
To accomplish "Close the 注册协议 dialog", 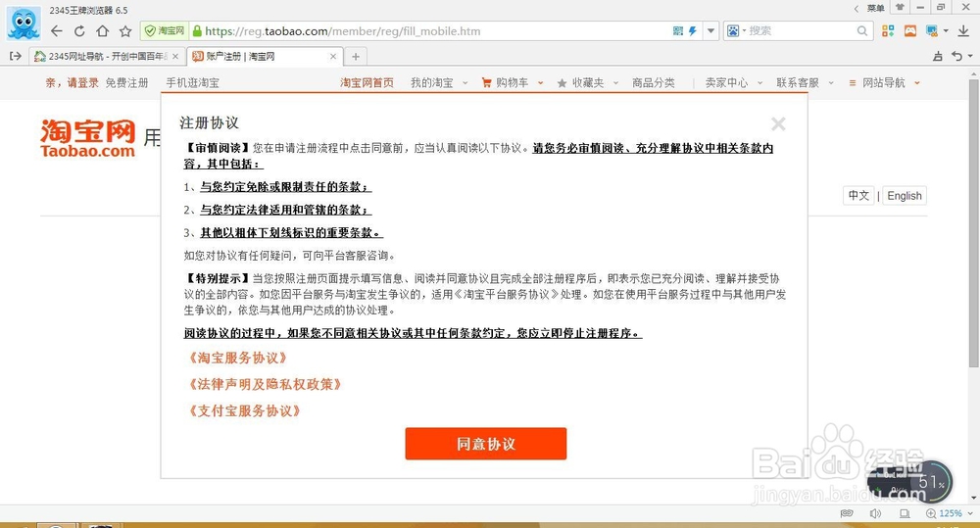I will pyautogui.click(x=778, y=123).
